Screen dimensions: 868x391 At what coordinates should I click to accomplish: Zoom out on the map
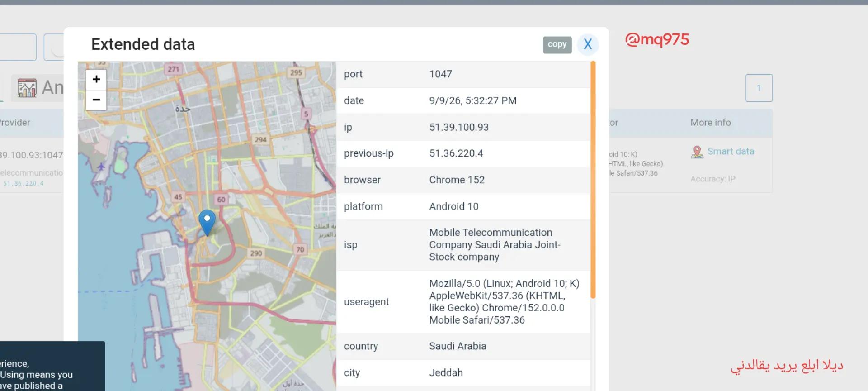[96, 100]
